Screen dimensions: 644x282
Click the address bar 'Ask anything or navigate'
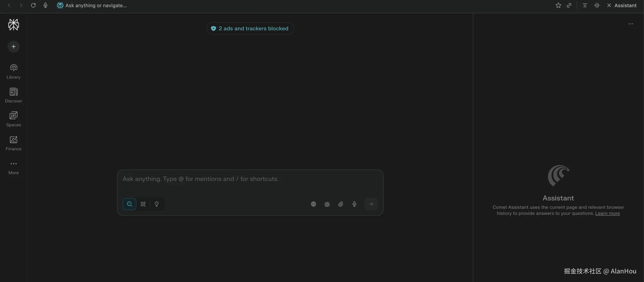tap(96, 5)
